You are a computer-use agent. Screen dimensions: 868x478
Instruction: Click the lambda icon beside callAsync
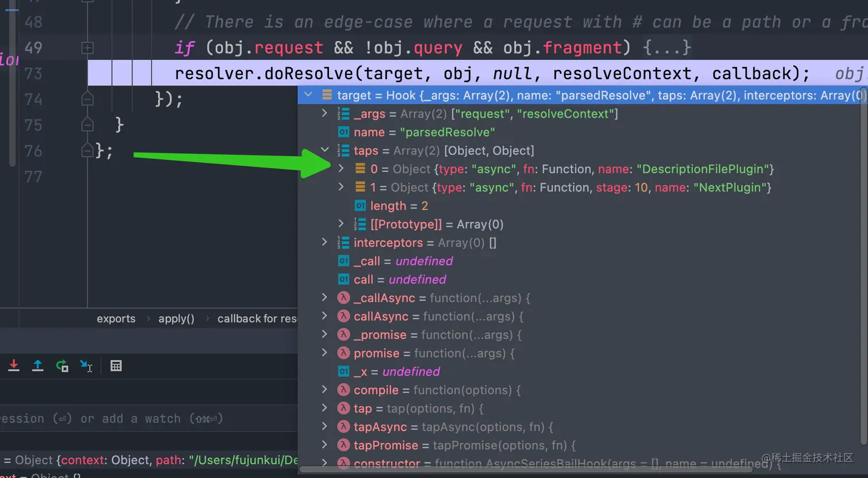(343, 316)
